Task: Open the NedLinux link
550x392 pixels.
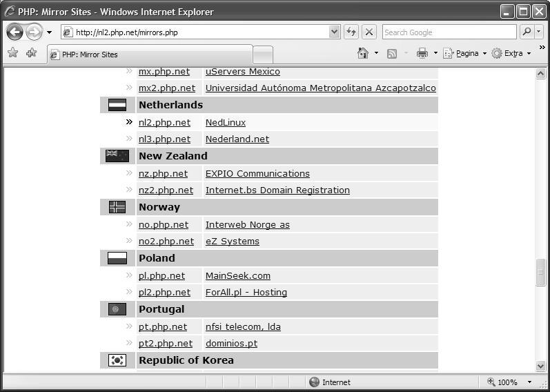Action: click(x=226, y=122)
